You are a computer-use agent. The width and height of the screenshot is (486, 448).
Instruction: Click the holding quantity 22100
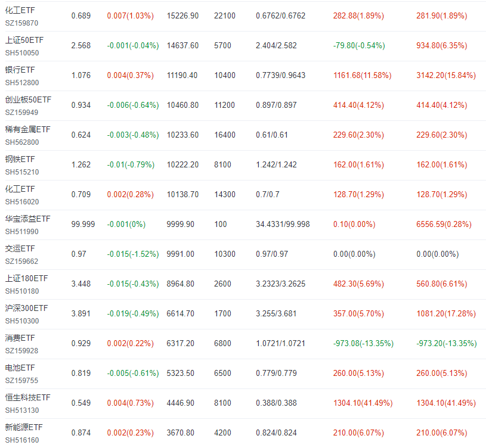pos(225,16)
